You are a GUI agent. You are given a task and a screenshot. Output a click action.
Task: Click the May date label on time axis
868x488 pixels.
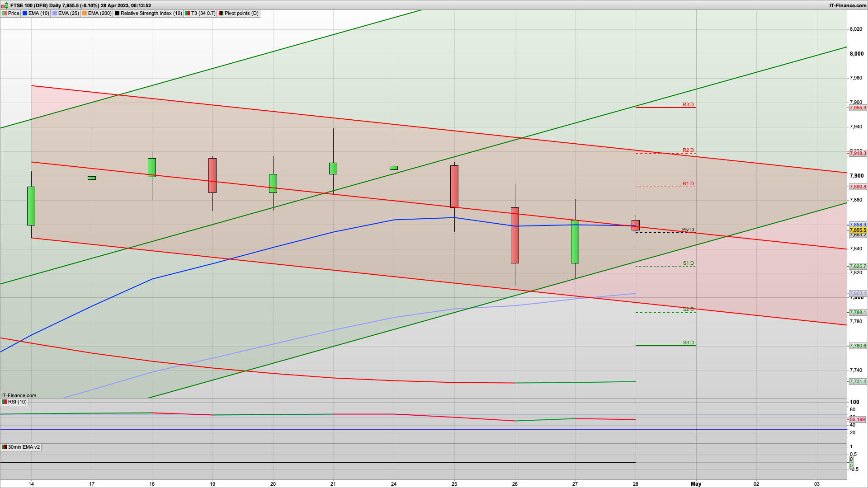(696, 483)
